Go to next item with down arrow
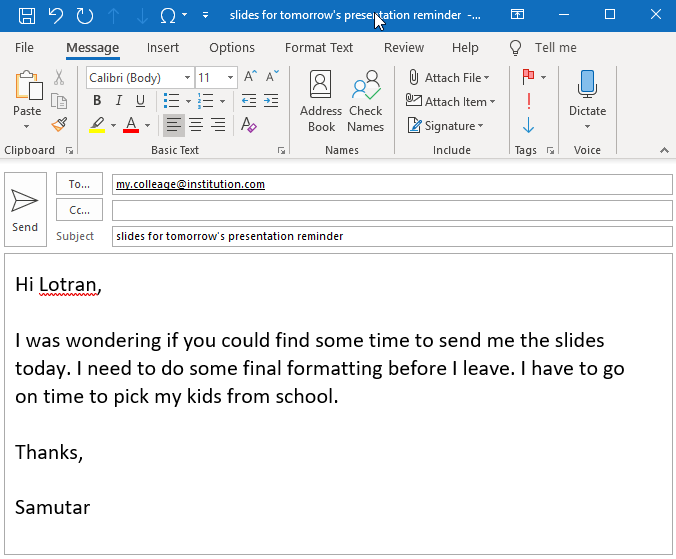 tap(142, 16)
